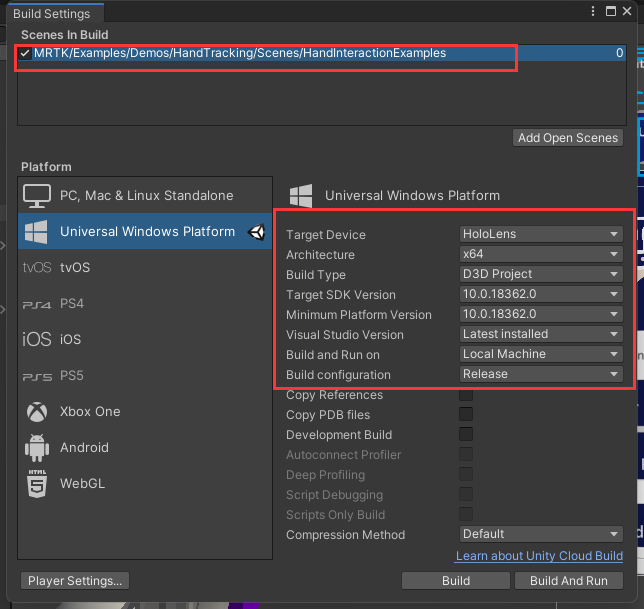Viewport: 644px width, 609px height.
Task: Click the Copy PDB files label
Action: coord(328,415)
